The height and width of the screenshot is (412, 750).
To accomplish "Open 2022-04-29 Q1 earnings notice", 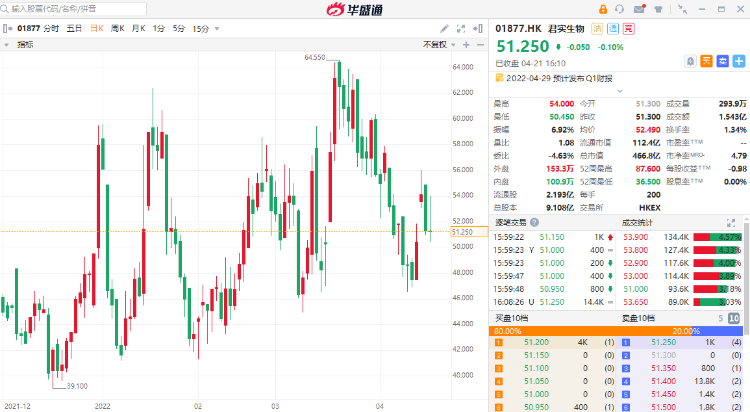I will click(x=560, y=78).
